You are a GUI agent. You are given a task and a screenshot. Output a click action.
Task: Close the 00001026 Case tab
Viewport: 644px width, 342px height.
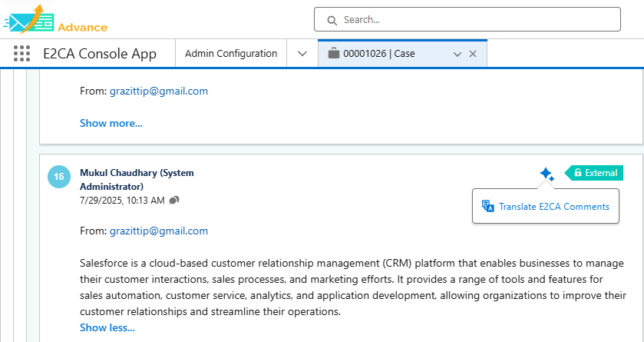pyautogui.click(x=473, y=54)
